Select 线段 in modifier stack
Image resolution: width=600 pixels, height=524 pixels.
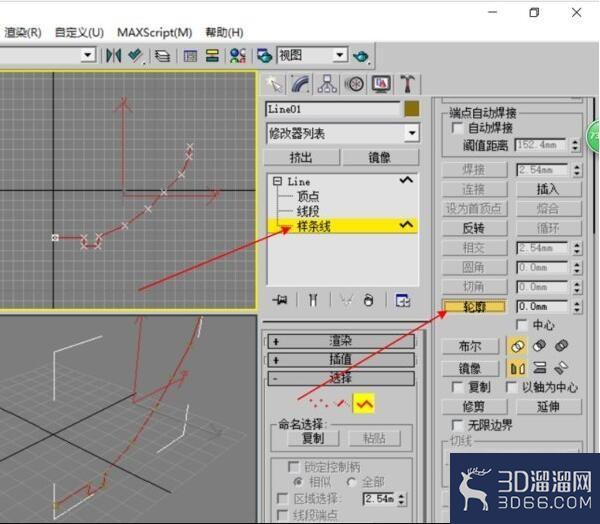coord(308,211)
